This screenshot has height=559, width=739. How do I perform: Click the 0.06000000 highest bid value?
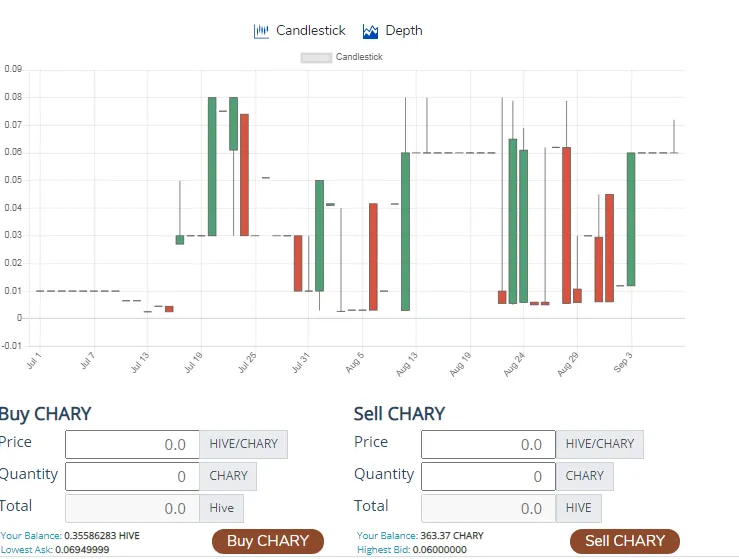(x=440, y=550)
